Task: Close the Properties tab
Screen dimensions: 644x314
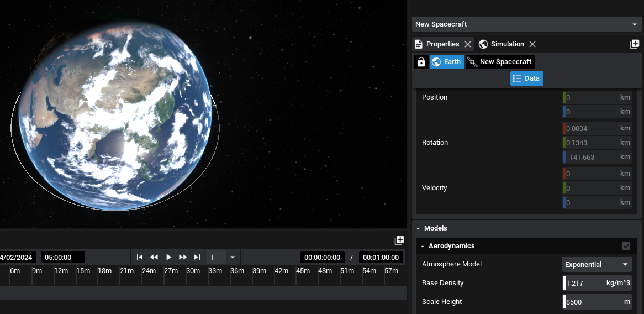Action: tap(467, 44)
